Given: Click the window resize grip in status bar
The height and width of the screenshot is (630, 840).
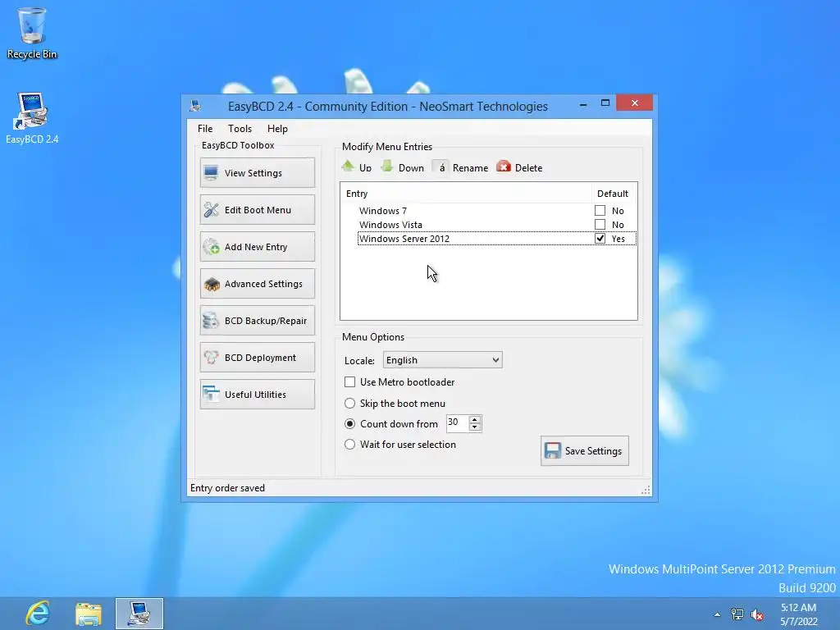Looking at the screenshot, I should point(646,490).
